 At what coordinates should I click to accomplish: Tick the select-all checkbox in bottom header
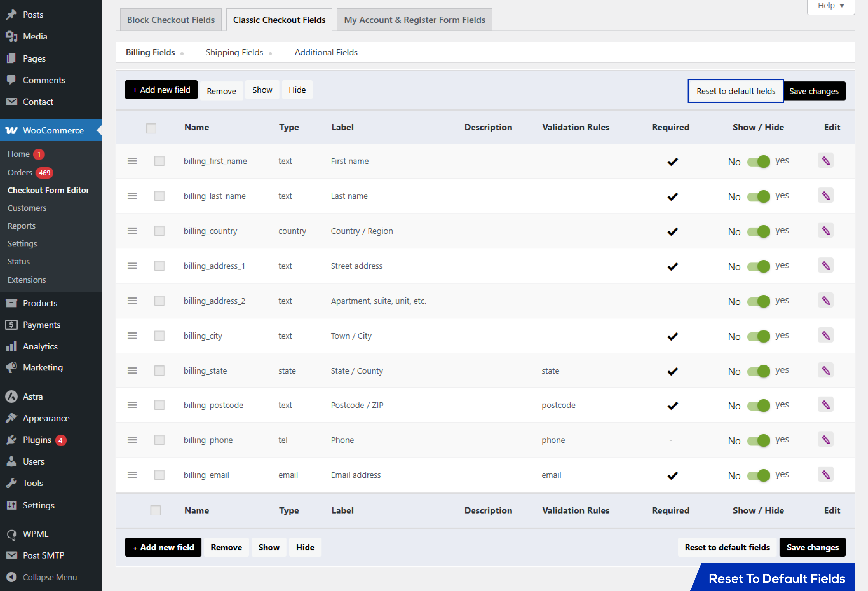[156, 510]
